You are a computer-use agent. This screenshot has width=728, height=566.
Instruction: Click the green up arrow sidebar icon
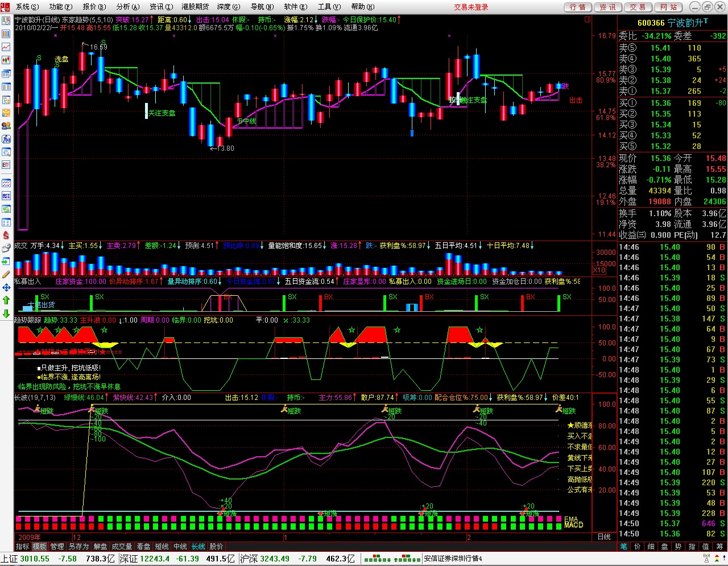tap(6, 300)
